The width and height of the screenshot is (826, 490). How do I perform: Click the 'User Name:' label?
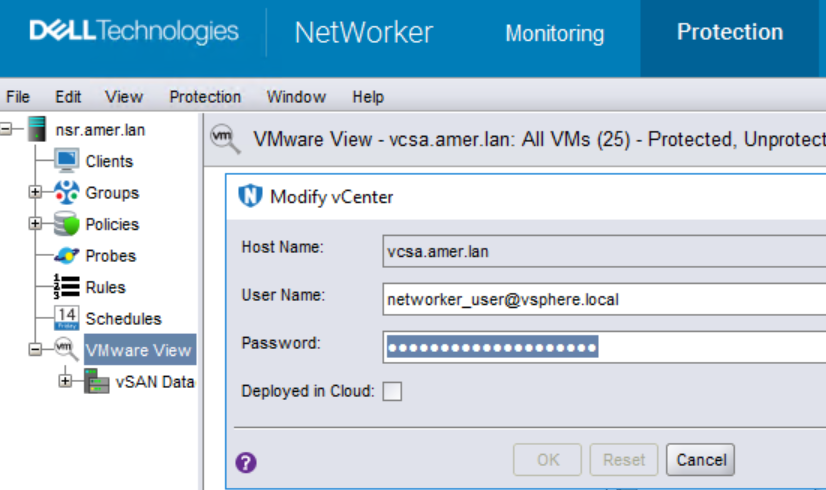point(283,295)
